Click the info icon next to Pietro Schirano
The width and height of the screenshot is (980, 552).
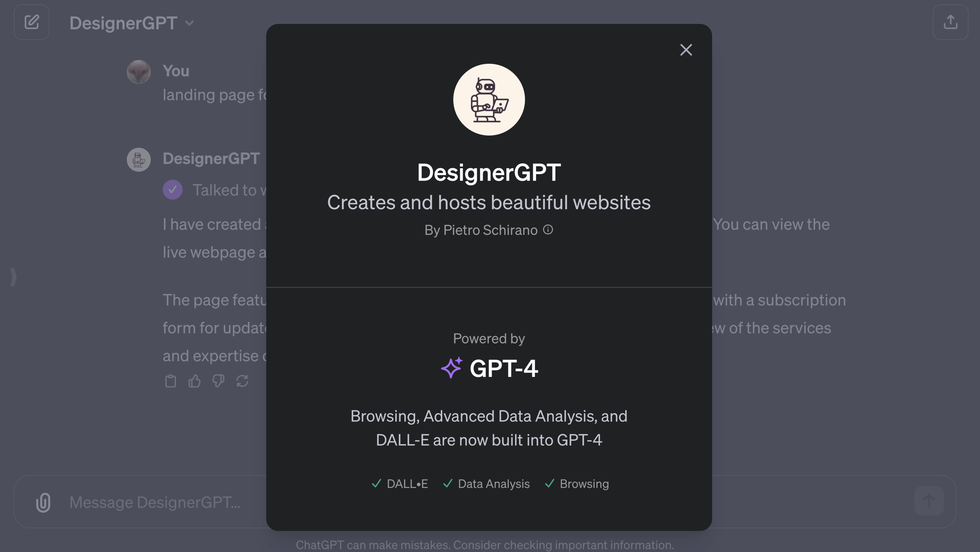pyautogui.click(x=548, y=230)
